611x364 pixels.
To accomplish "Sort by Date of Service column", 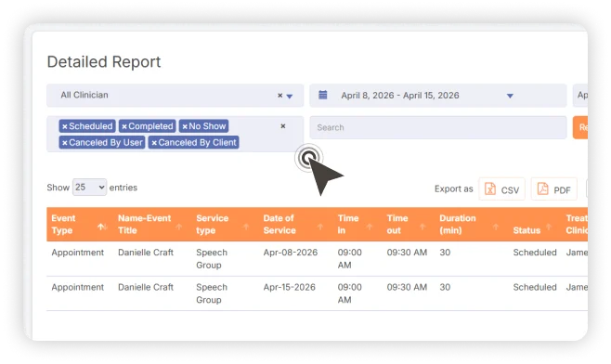I will tap(295, 225).
